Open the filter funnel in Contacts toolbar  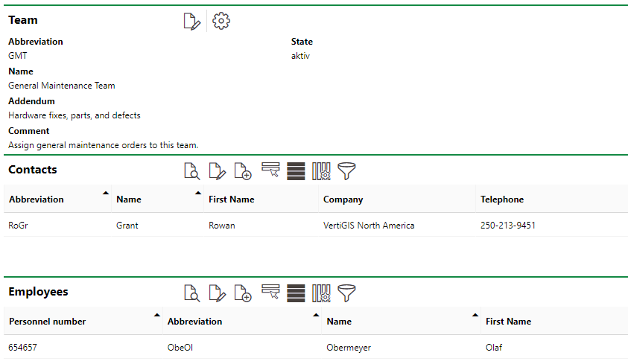(346, 171)
